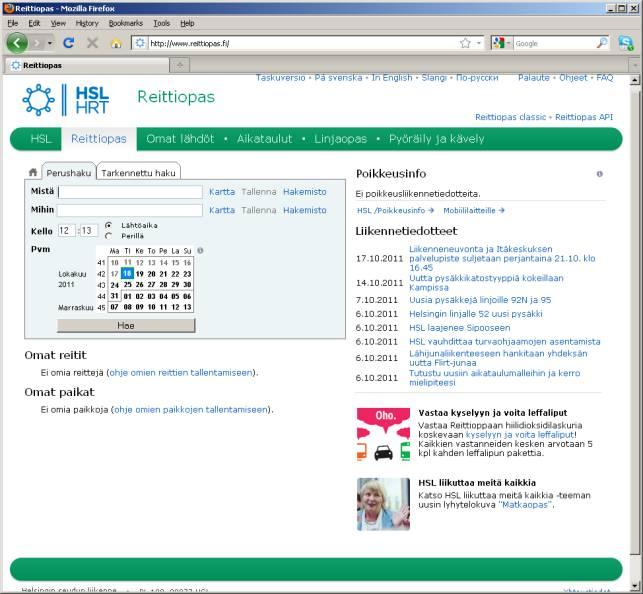Click the green browser Back button
Screen dimensions: 643x594
click(17, 43)
